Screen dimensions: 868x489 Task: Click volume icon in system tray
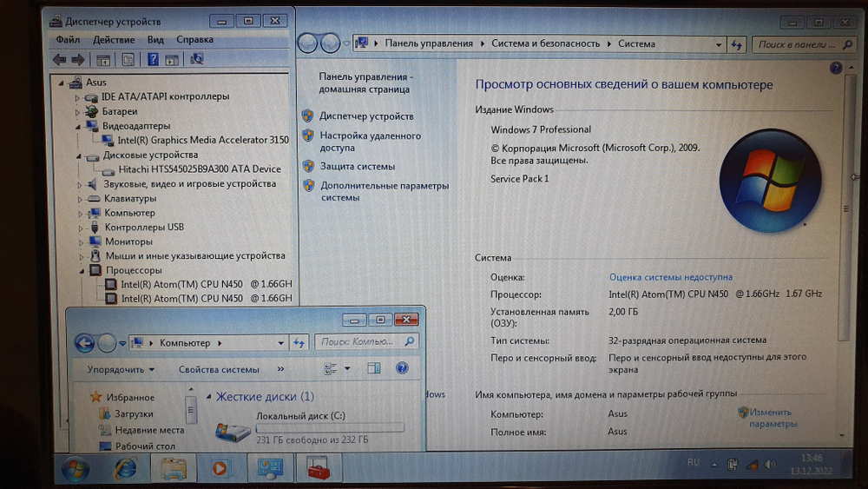770,465
